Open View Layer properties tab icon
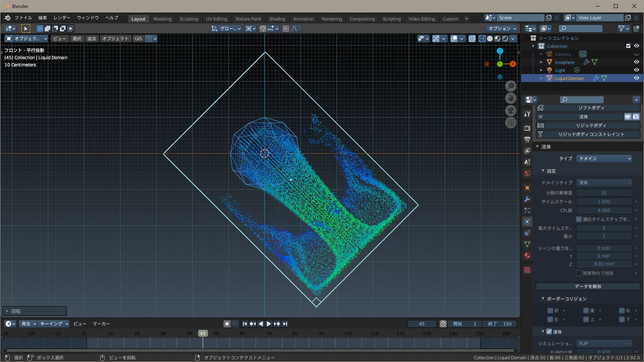Screen dimensions: 644x362 pyautogui.click(x=527, y=150)
